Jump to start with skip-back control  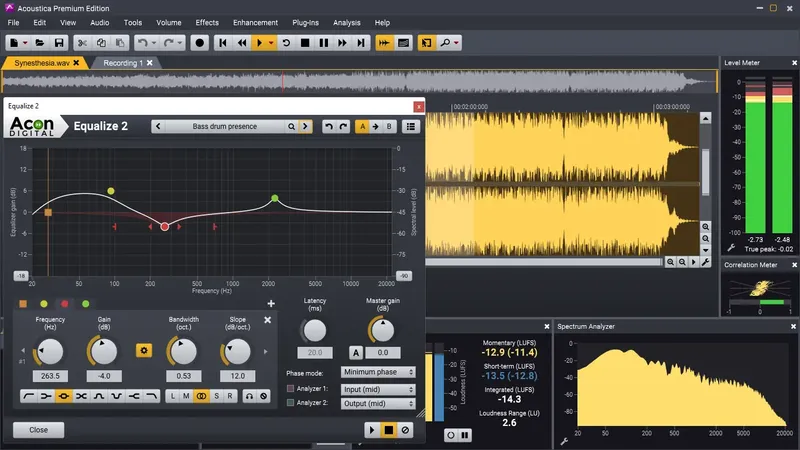223,43
